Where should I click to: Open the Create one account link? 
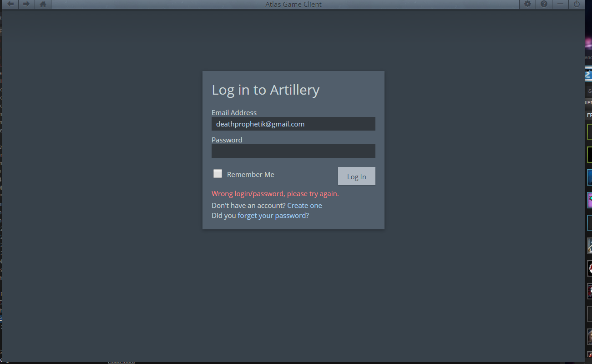[304, 206]
